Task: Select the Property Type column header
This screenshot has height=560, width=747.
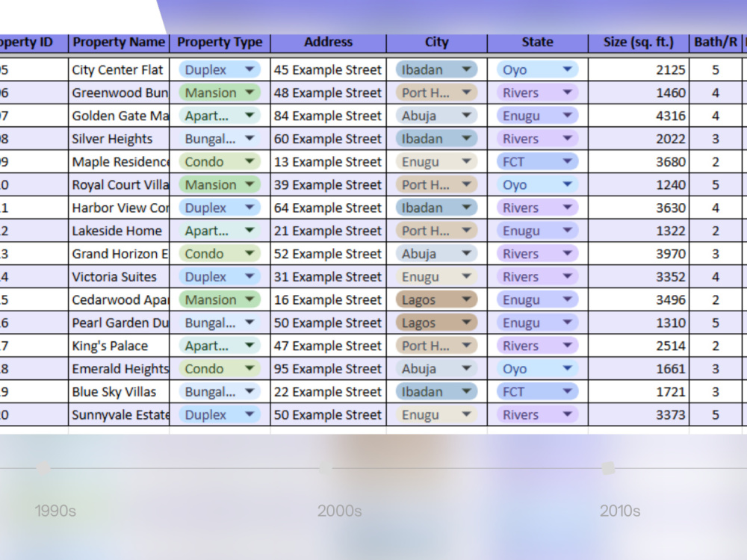Action: pos(220,43)
